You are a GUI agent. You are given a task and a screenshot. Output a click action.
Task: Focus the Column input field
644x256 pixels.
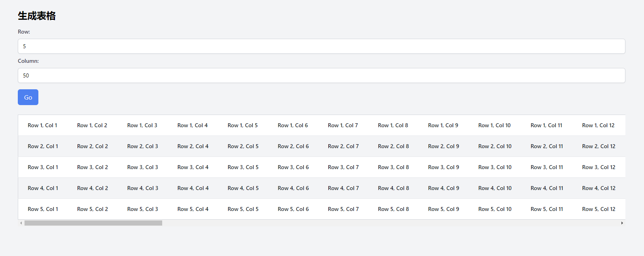(x=321, y=75)
